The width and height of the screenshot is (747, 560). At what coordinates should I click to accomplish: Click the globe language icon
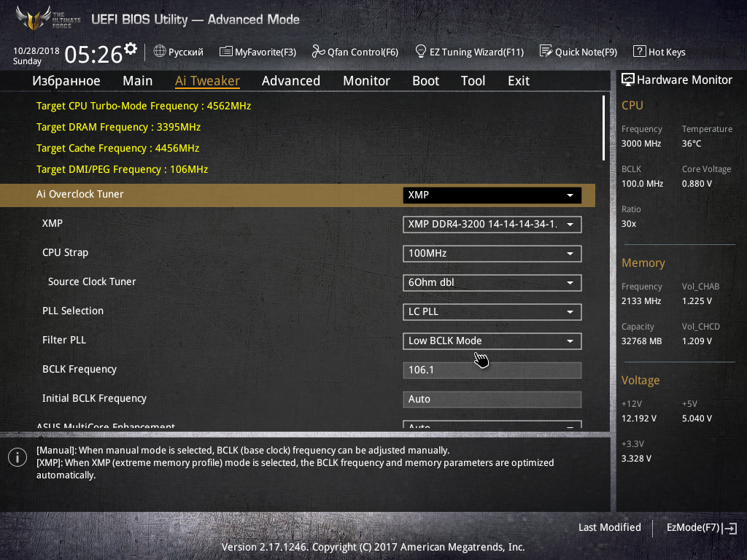coord(160,52)
